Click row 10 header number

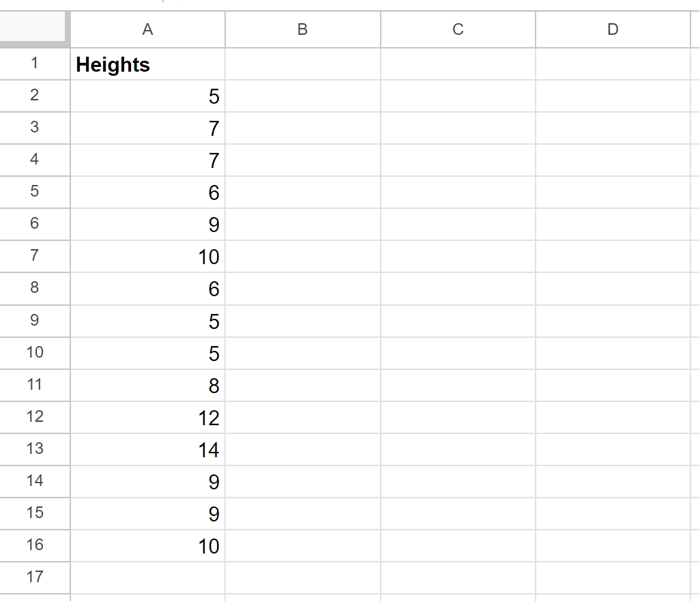click(x=34, y=353)
